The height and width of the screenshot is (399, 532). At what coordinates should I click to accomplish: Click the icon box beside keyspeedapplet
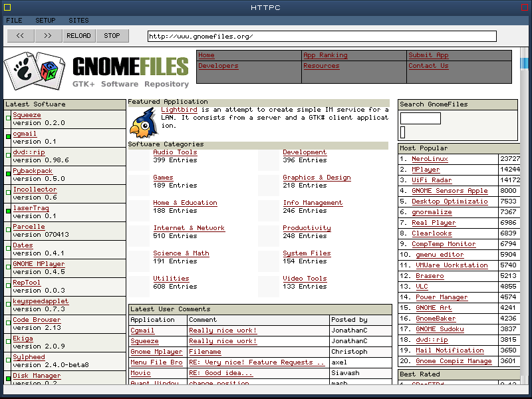coord(8,305)
